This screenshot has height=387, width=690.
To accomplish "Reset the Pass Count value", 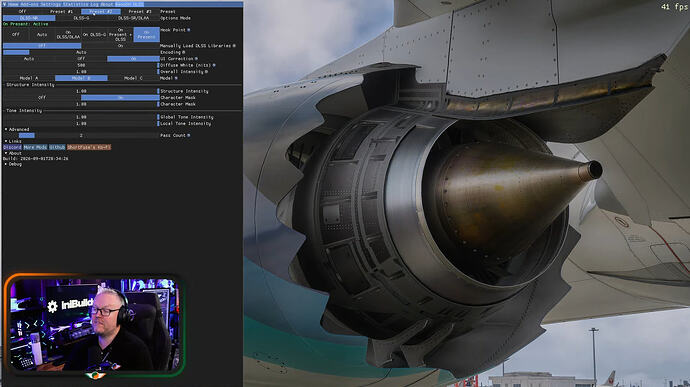I will pos(188,136).
